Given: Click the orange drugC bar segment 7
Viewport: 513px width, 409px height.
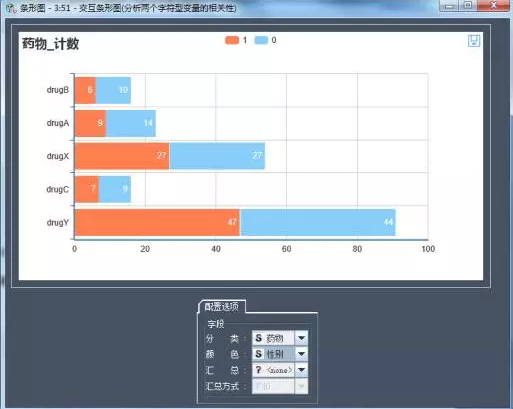Looking at the screenshot, I should coord(87,189).
